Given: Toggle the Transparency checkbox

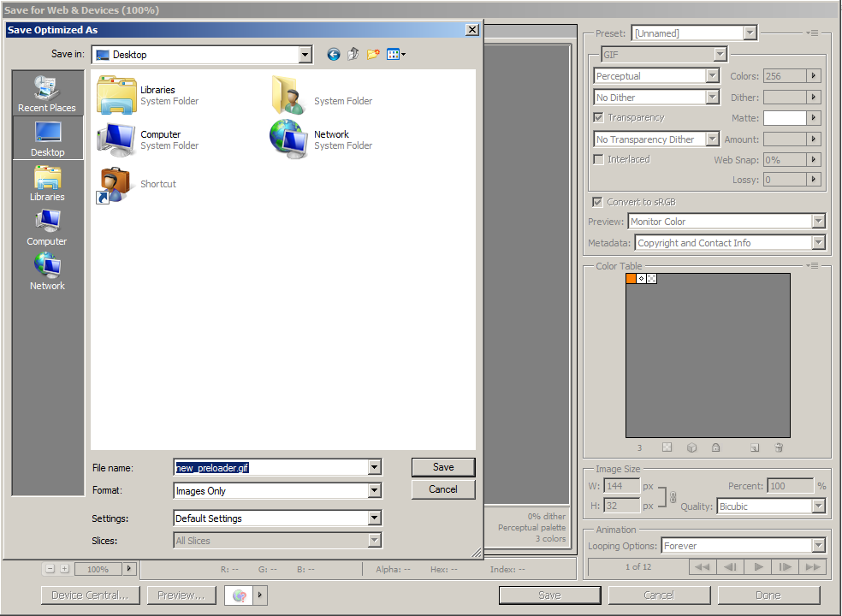Looking at the screenshot, I should [x=598, y=117].
